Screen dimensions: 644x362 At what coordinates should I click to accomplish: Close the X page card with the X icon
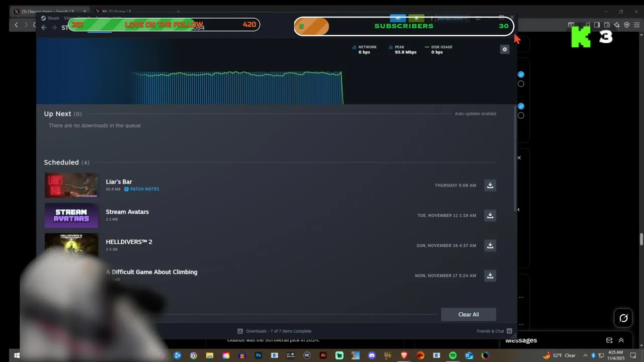pos(519,158)
